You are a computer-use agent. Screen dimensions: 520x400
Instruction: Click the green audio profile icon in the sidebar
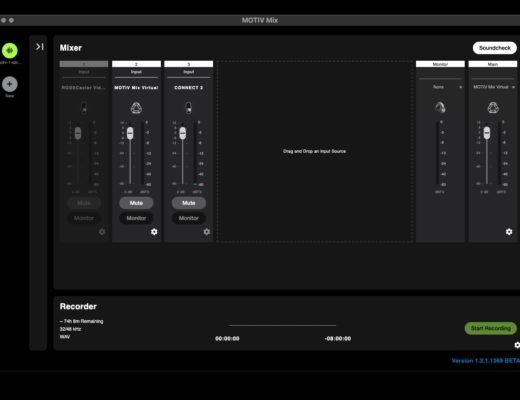(x=10, y=51)
